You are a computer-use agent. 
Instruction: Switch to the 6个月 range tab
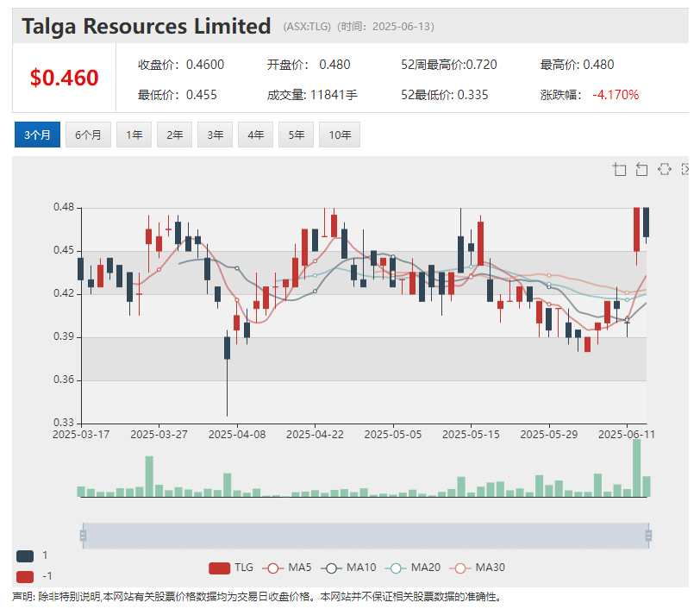[88, 135]
